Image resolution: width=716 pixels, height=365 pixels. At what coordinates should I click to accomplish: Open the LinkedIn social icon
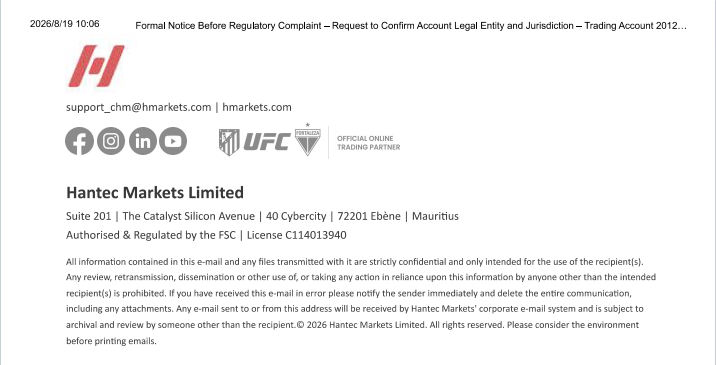(143, 141)
